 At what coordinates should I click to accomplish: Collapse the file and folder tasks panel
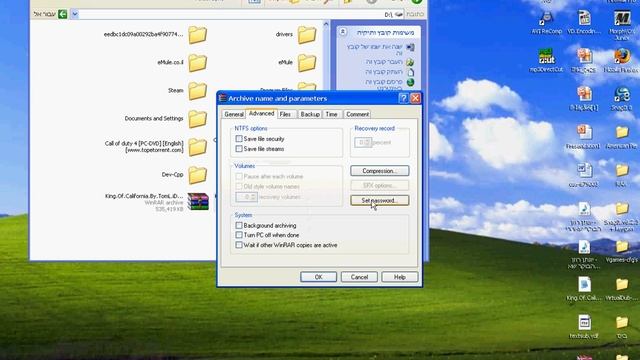(x=343, y=32)
